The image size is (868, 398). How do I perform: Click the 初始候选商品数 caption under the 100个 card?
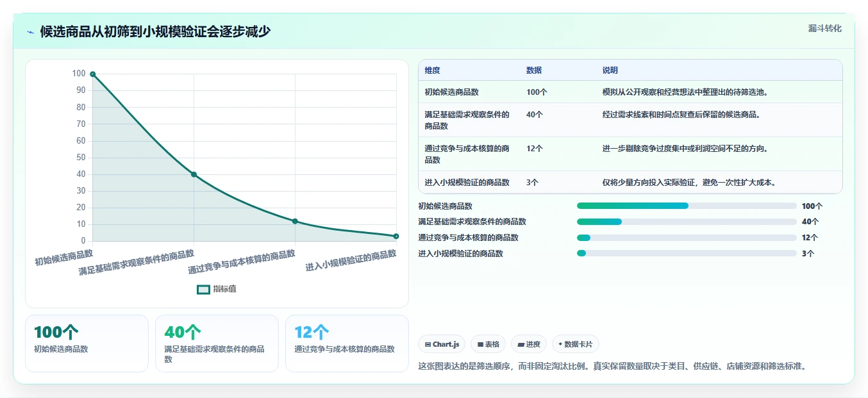(x=61, y=349)
